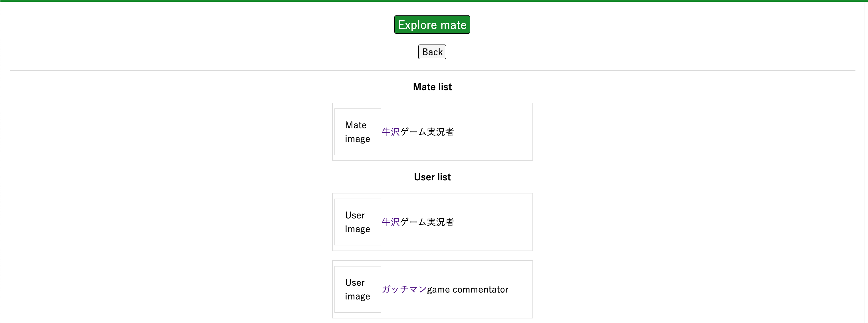
Task: Click the Back button
Action: [x=432, y=52]
